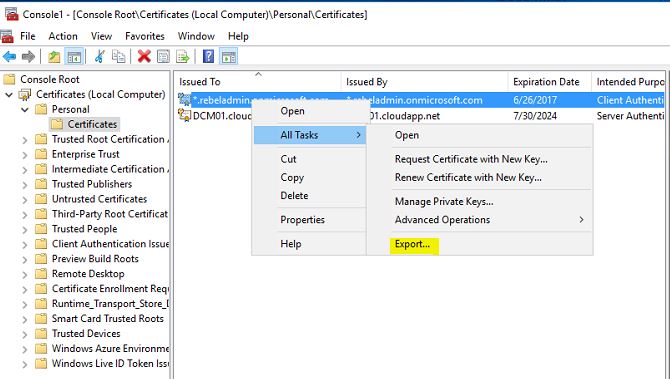Collapse the Personal folder node
The width and height of the screenshot is (670, 379).
(x=25, y=110)
